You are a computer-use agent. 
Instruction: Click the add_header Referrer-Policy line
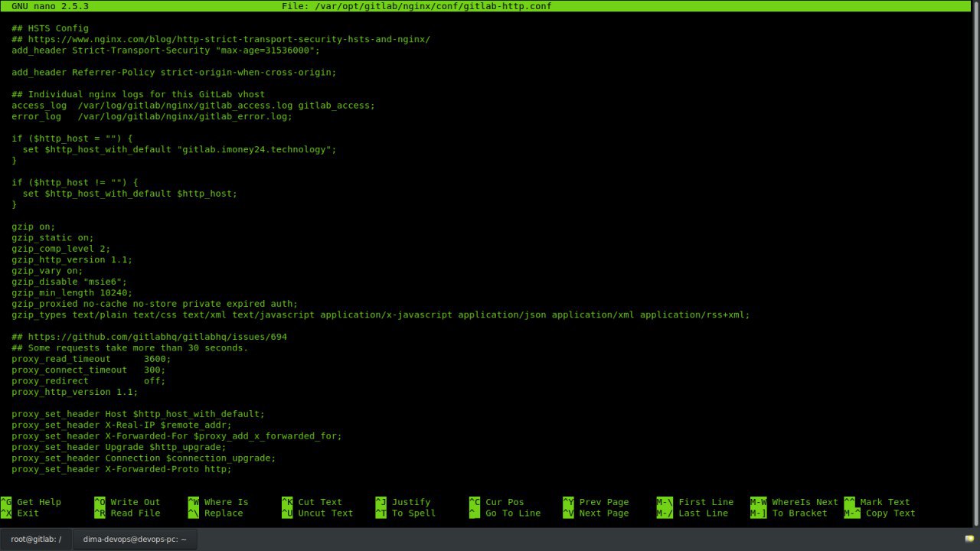point(174,73)
